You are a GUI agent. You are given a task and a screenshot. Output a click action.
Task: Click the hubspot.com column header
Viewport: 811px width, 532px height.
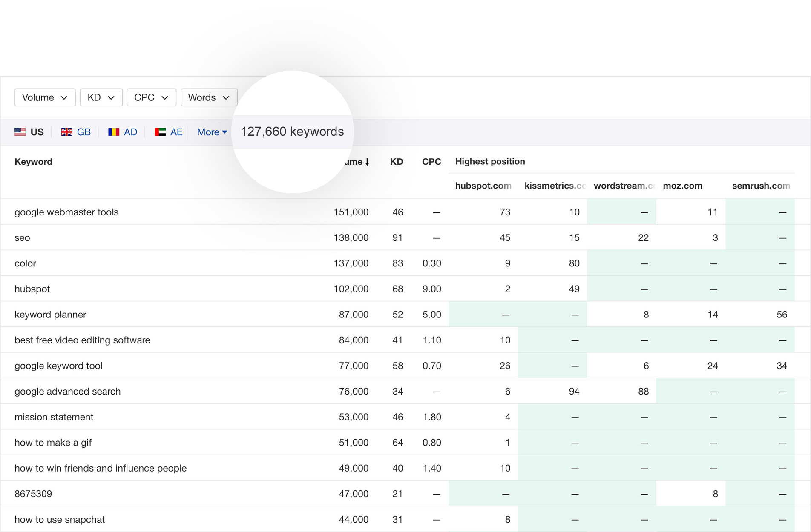click(x=483, y=186)
